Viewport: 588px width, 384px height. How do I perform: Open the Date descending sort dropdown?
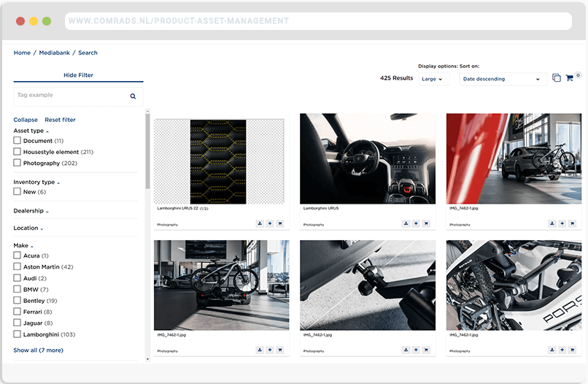pyautogui.click(x=503, y=79)
